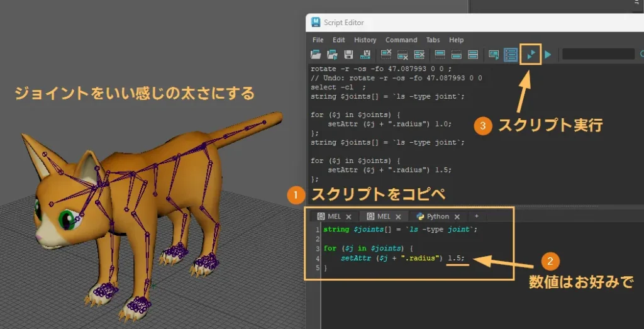Viewport: 644px width, 329px height.
Task: Click the Script Editor toolbar search field
Action: (599, 54)
